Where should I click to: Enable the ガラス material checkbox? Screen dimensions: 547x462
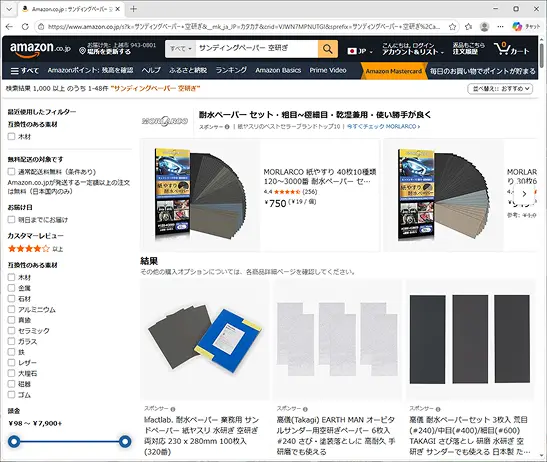pos(12,341)
